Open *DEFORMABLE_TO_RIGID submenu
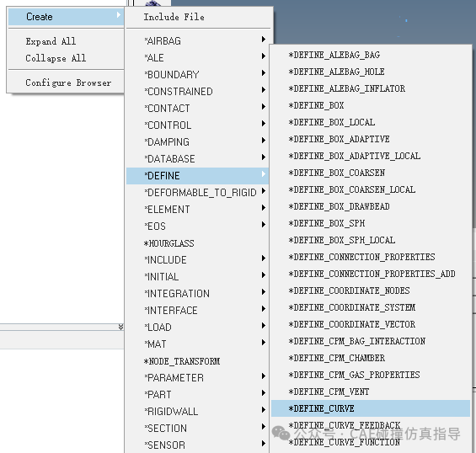The width and height of the screenshot is (476, 453). pyautogui.click(x=198, y=192)
